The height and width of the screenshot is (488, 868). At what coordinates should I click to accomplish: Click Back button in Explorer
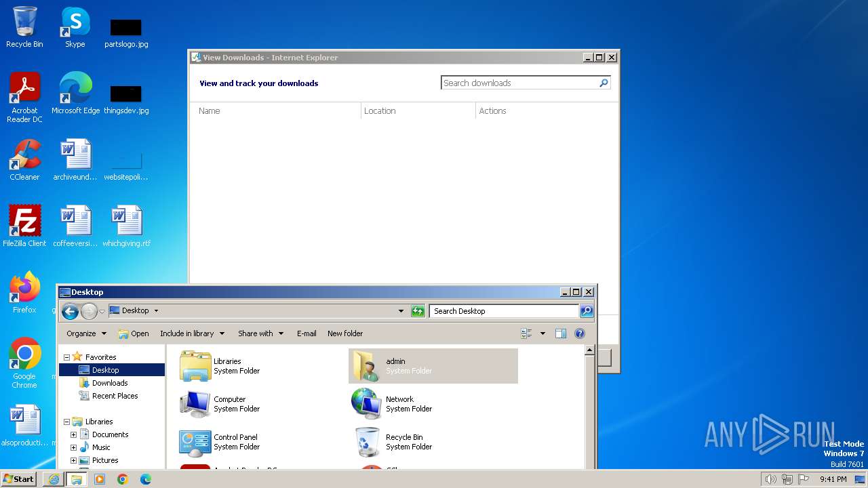[x=70, y=311]
